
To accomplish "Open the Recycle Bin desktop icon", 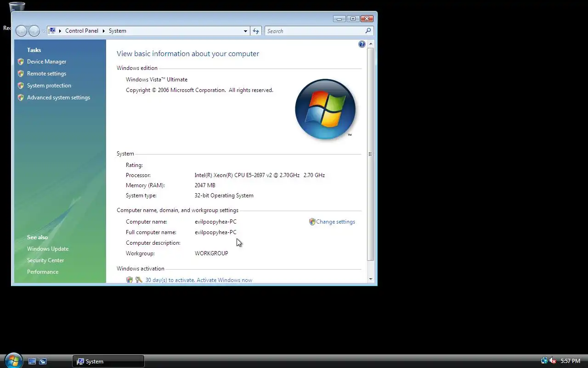I will (17, 6).
